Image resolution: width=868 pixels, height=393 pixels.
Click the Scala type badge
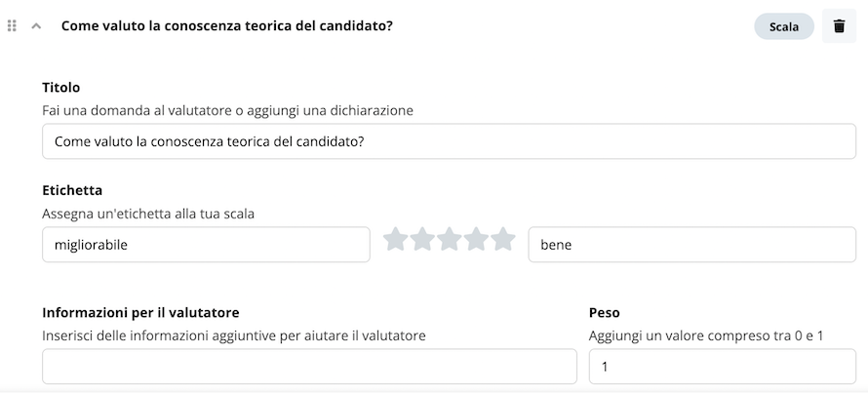tap(784, 26)
